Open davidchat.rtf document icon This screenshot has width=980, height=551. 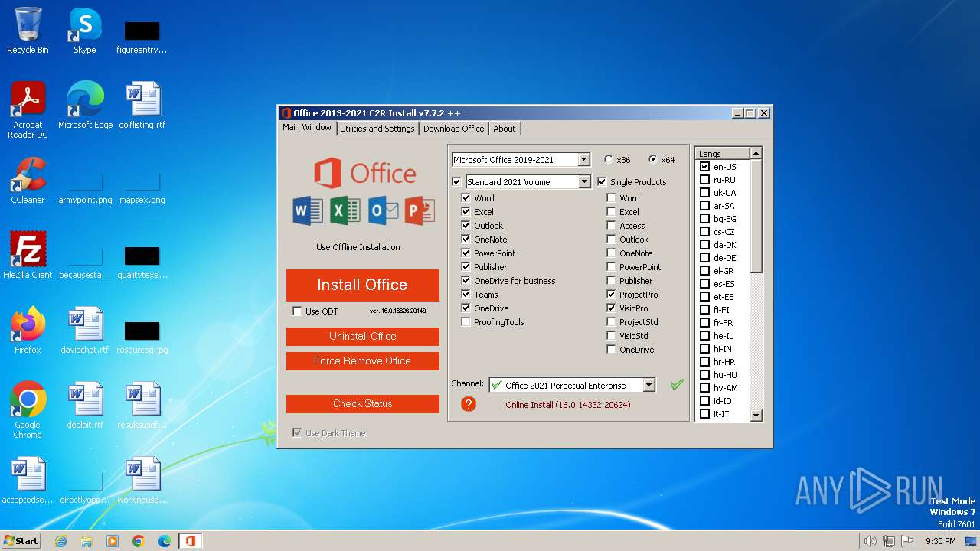point(85,330)
